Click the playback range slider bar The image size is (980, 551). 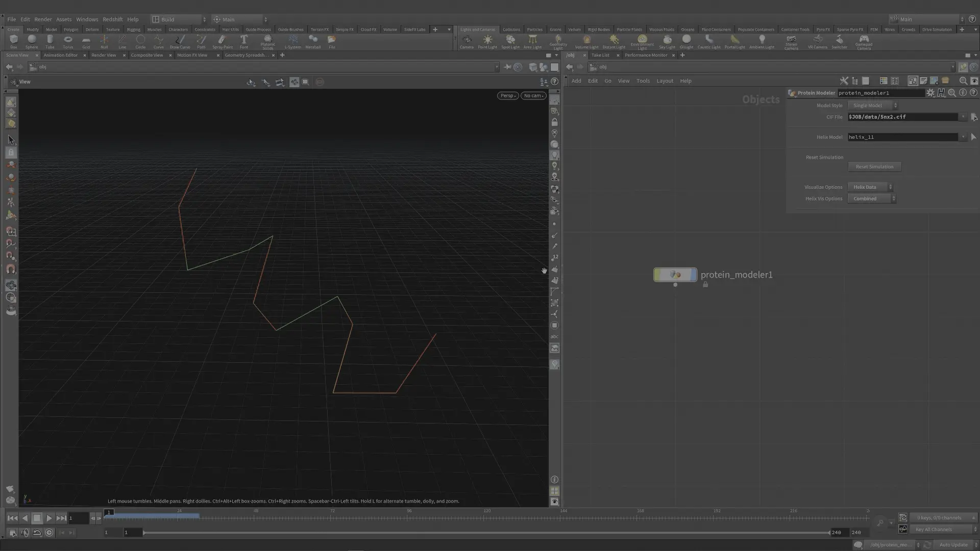(x=486, y=533)
